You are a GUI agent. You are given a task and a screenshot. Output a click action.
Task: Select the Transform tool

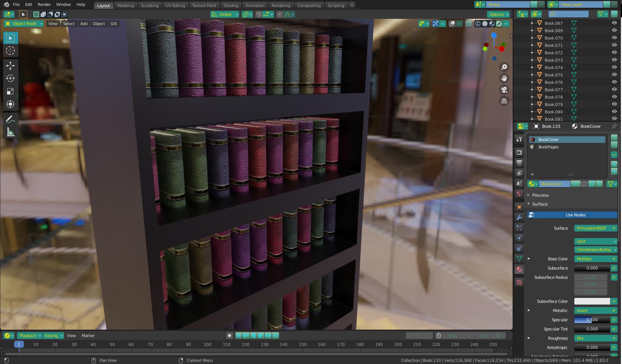click(x=10, y=104)
